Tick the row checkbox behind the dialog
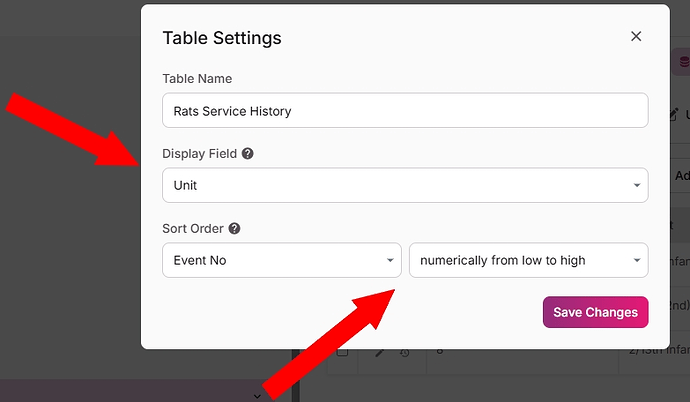 coord(343,353)
